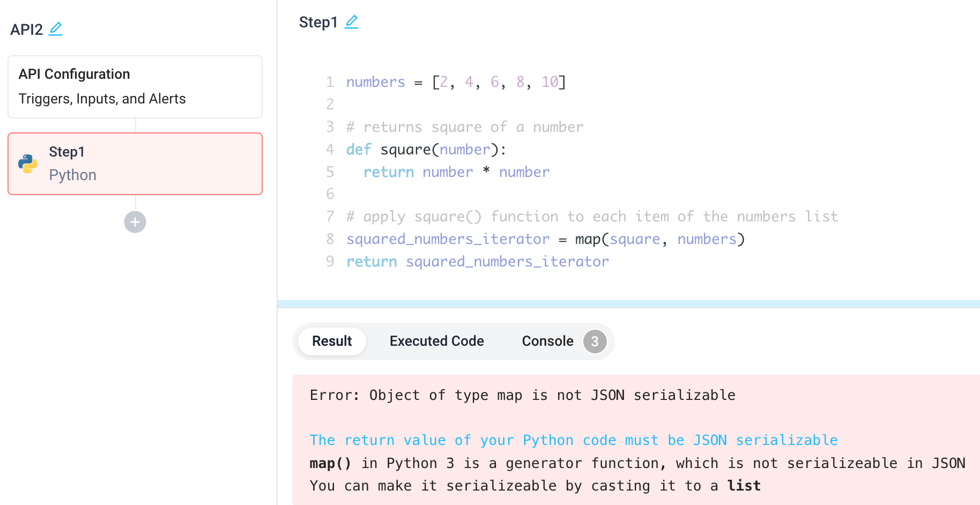
Task: Select the Result tab
Action: [331, 341]
